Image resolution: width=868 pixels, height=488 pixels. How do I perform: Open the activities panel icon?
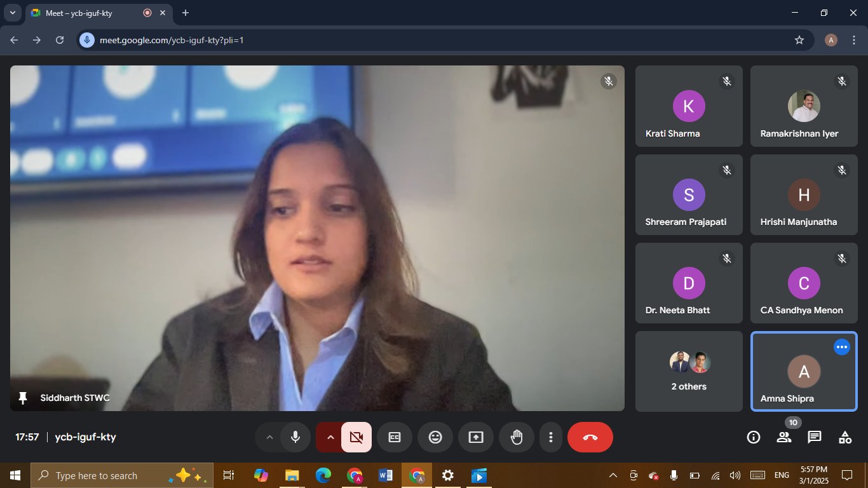coord(845,437)
